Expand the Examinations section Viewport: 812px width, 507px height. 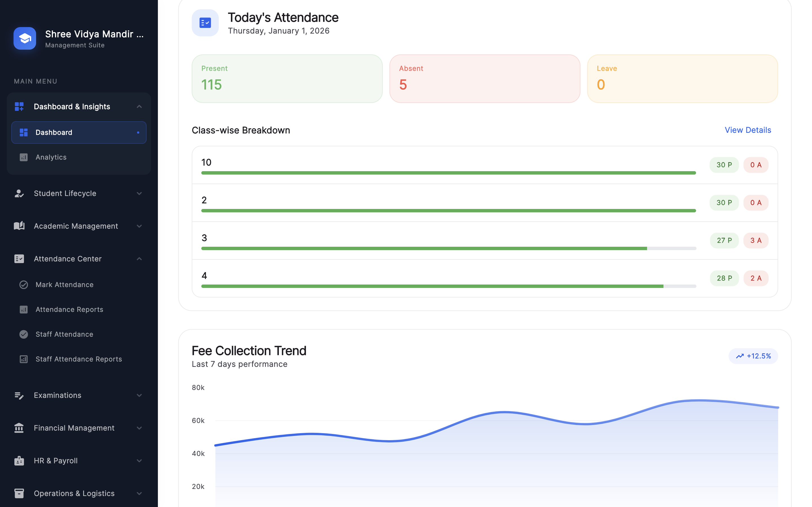tap(140, 395)
